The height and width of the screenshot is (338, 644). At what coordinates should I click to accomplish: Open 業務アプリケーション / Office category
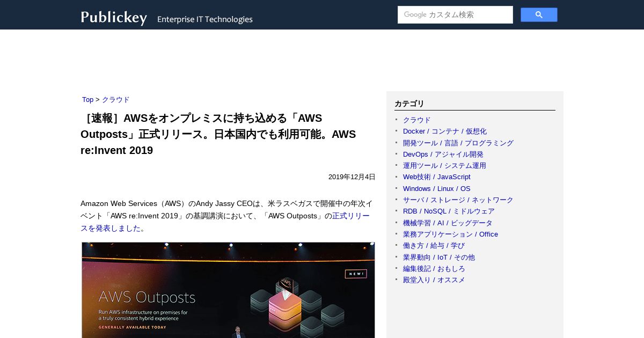point(450,234)
